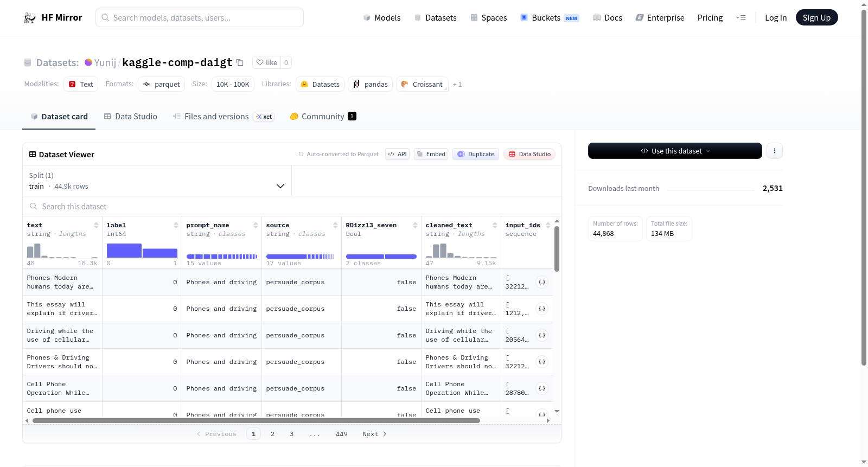Sort by the cleaned_text column
Viewport: 868px width, 467px height.
[x=495, y=225]
